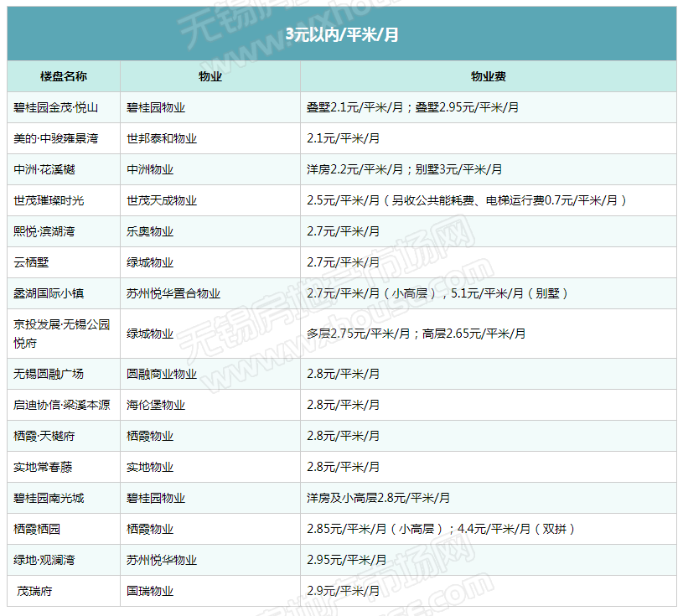Select the '云栖墅' cell
The image size is (683, 616).
[64, 262]
